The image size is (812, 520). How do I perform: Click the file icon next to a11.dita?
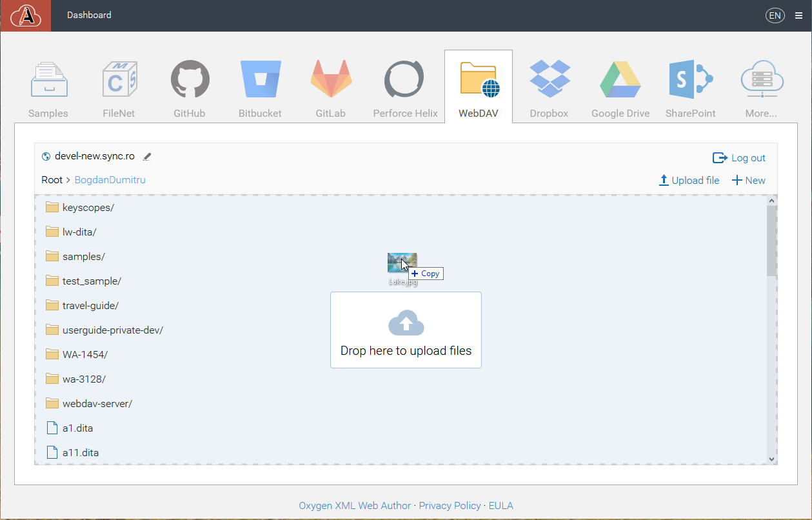pos(52,452)
